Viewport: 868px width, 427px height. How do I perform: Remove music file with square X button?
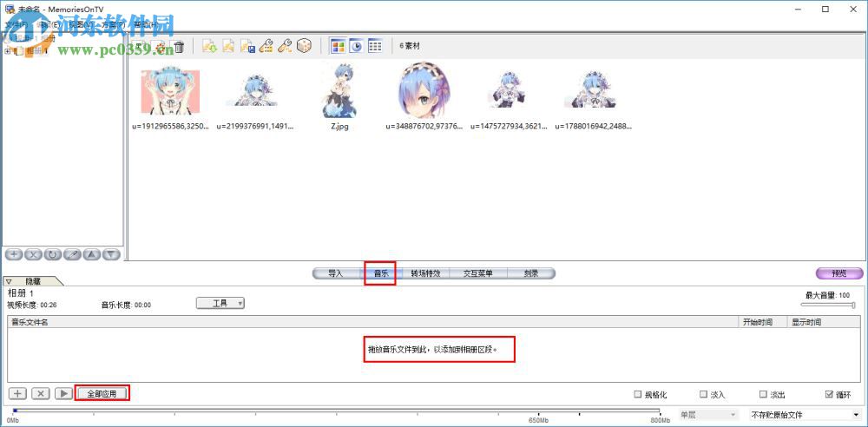(x=41, y=393)
